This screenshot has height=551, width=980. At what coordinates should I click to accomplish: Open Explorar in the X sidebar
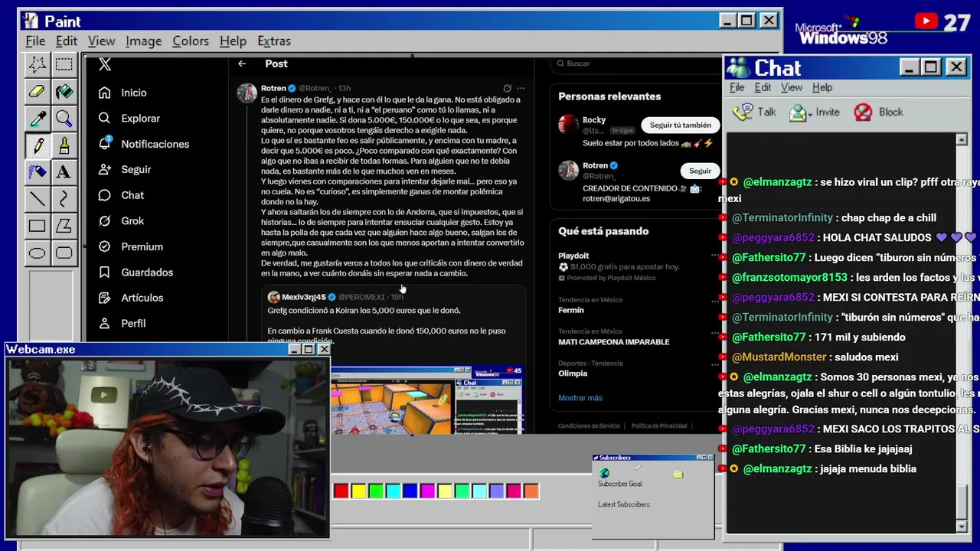coord(129,119)
